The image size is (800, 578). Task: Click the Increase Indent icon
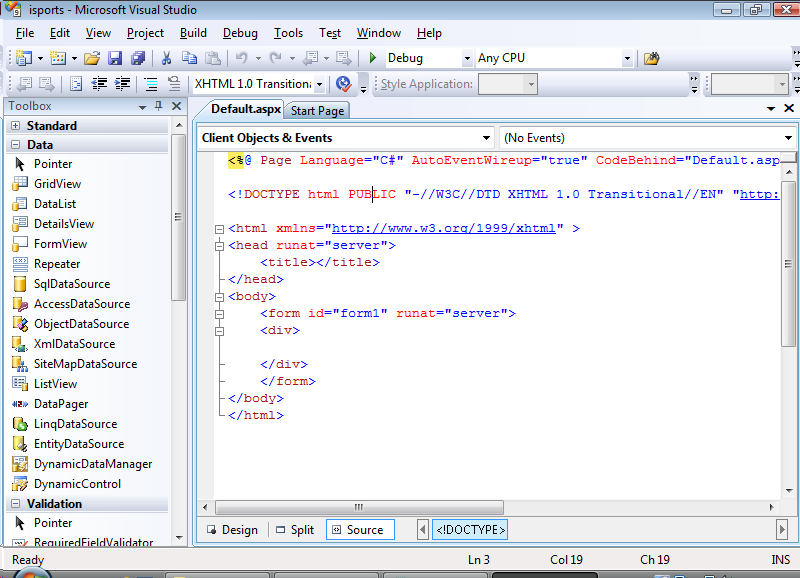122,84
